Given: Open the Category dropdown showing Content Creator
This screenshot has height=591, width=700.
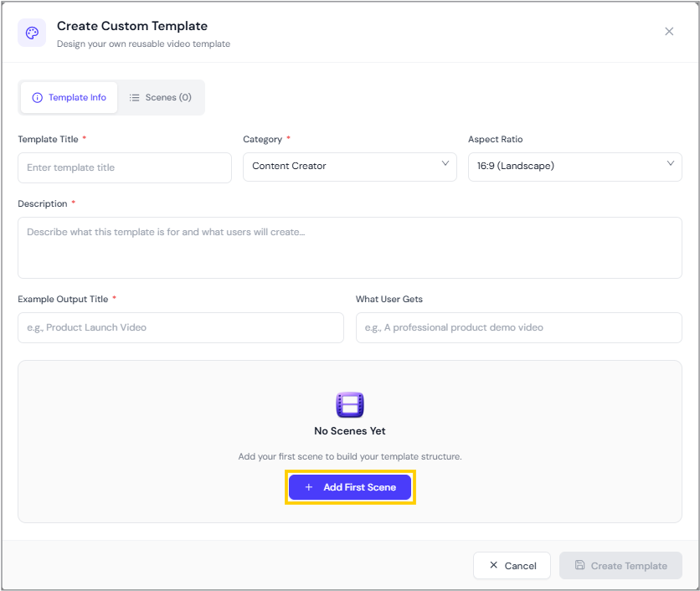Looking at the screenshot, I should tap(349, 167).
